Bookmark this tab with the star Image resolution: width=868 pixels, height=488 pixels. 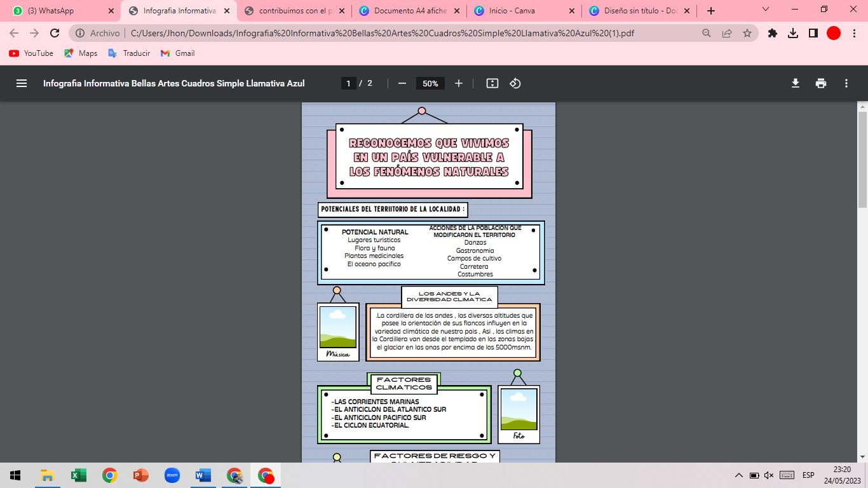pyautogui.click(x=747, y=33)
